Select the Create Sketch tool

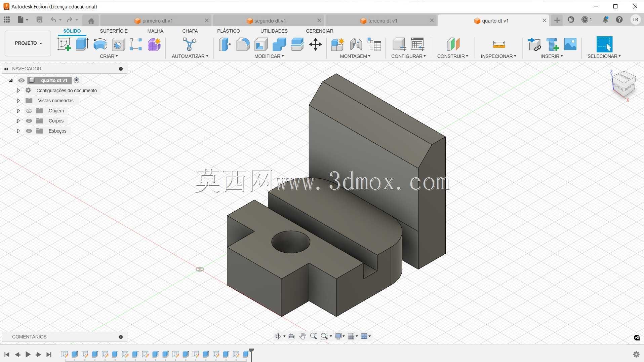tap(64, 44)
